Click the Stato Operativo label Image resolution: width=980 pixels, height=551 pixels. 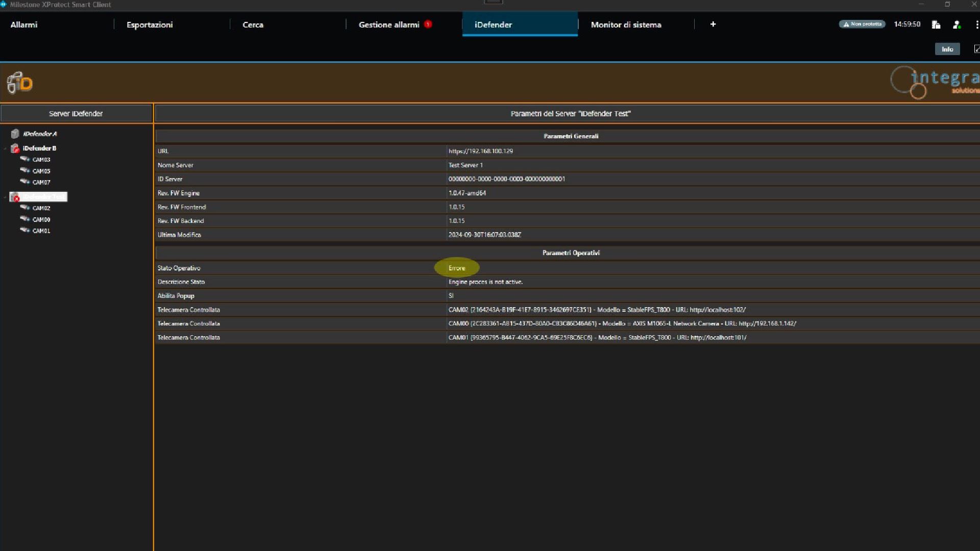[x=179, y=268]
